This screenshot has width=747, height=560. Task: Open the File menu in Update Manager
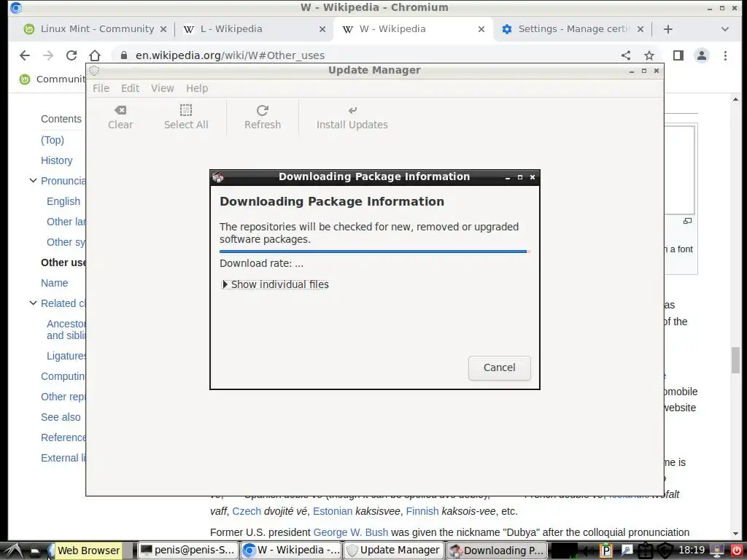(101, 88)
